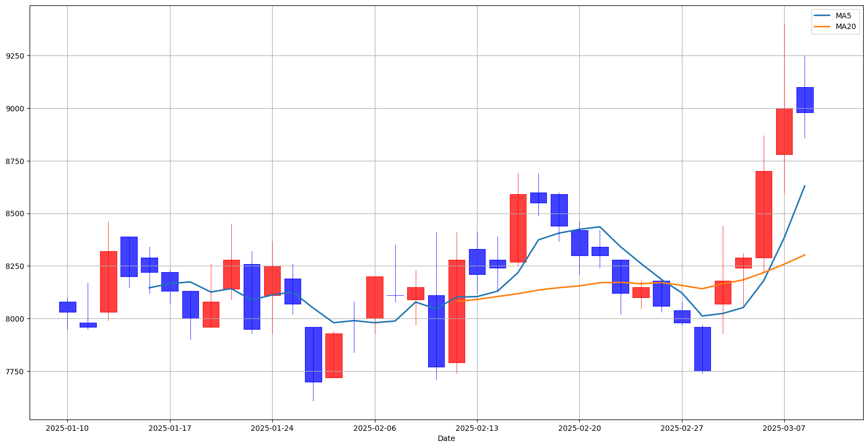The width and height of the screenshot is (868, 448).
Task: Select the blue MA5 line sample in legend
Action: pos(823,16)
